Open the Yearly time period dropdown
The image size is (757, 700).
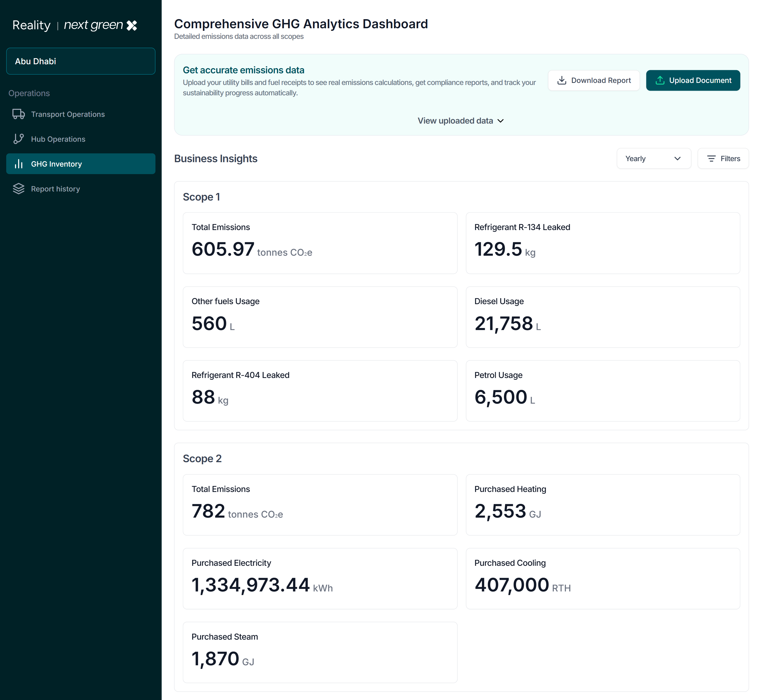point(654,158)
